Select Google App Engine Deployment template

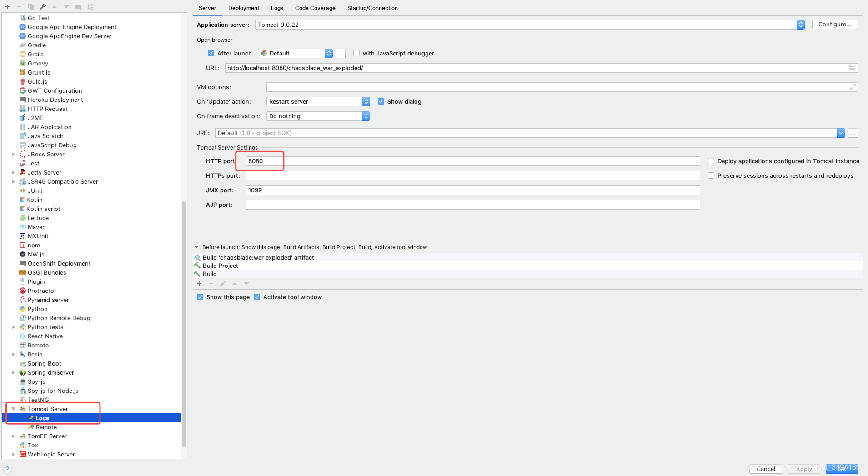coord(72,27)
